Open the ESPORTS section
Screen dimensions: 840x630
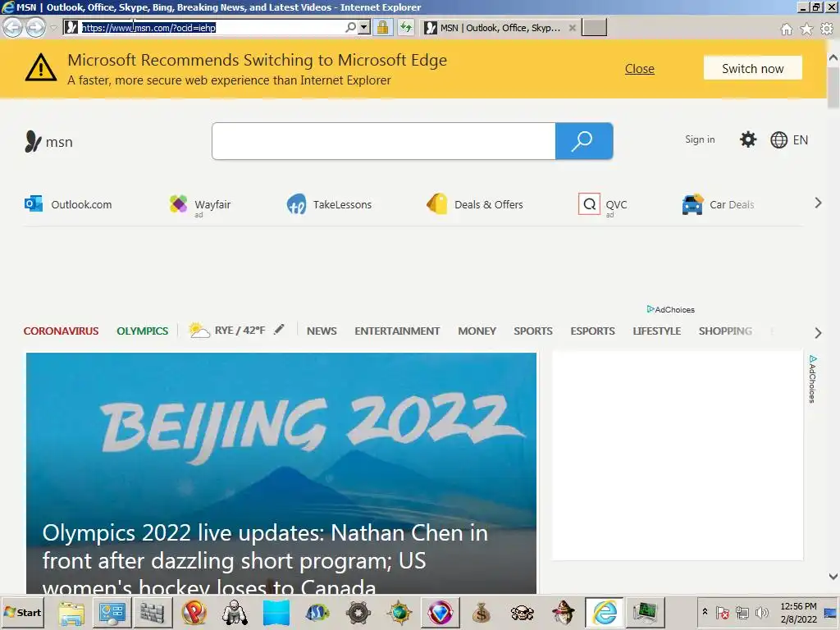coord(592,331)
